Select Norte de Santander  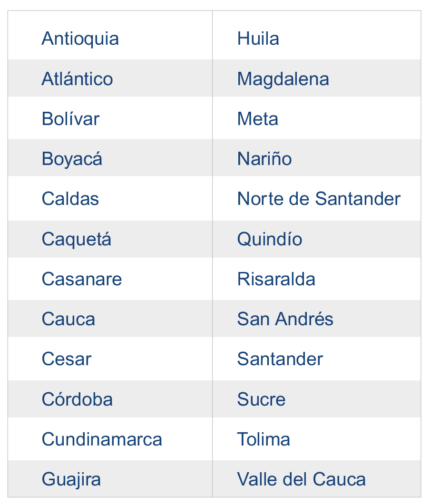point(319,199)
